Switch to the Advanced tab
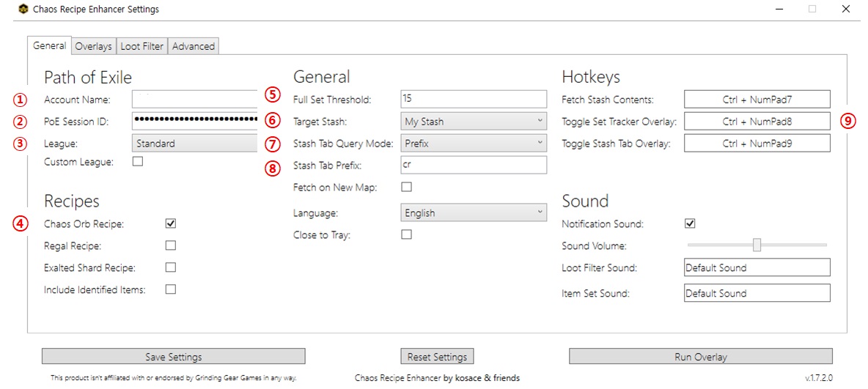 (x=194, y=46)
